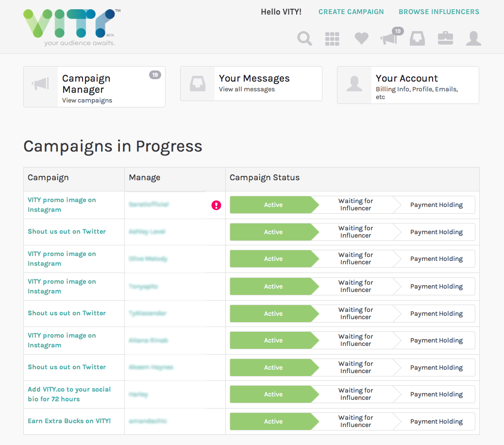This screenshot has height=445, width=504.
Task: Click BROWSE INFLUENCERS in top navigation
Action: click(x=439, y=12)
